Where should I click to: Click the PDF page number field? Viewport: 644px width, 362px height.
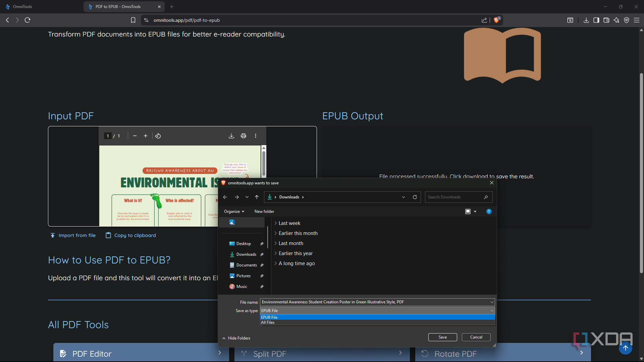point(108,136)
